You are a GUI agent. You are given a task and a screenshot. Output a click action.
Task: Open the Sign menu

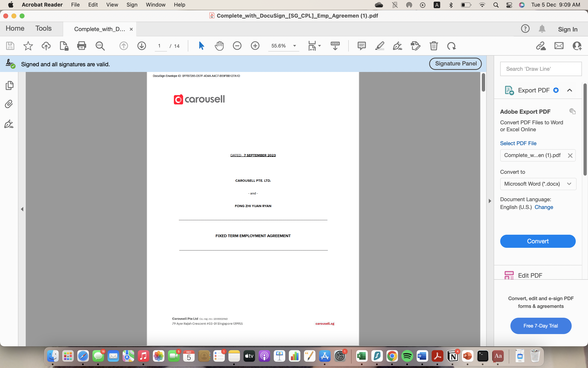(132, 5)
